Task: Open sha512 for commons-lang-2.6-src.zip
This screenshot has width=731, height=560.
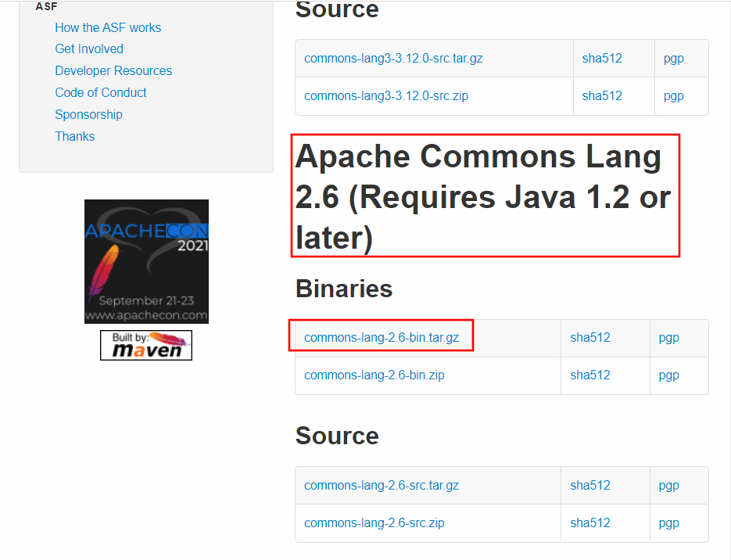Action: [x=590, y=523]
